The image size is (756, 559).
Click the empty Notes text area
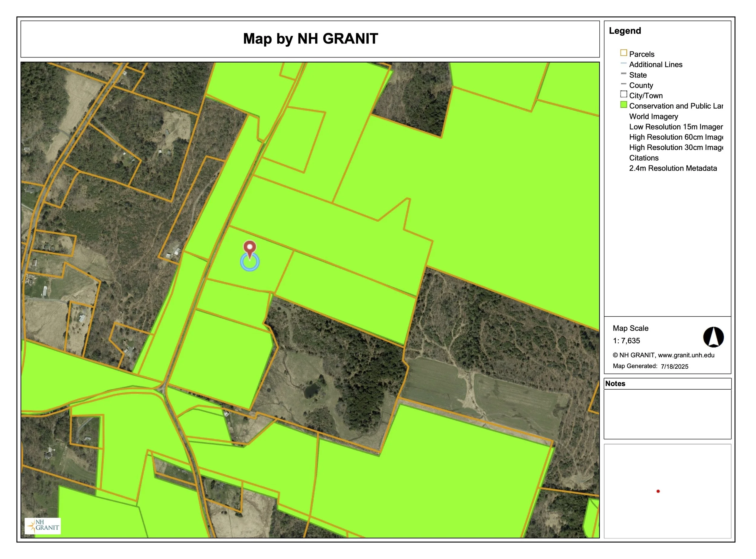click(667, 414)
